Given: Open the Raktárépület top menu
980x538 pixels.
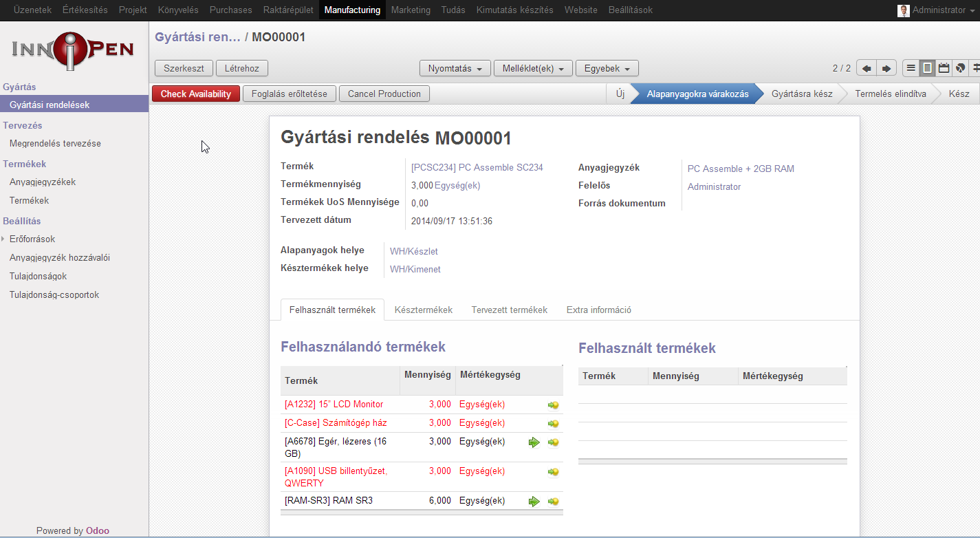Looking at the screenshot, I should 288,10.
